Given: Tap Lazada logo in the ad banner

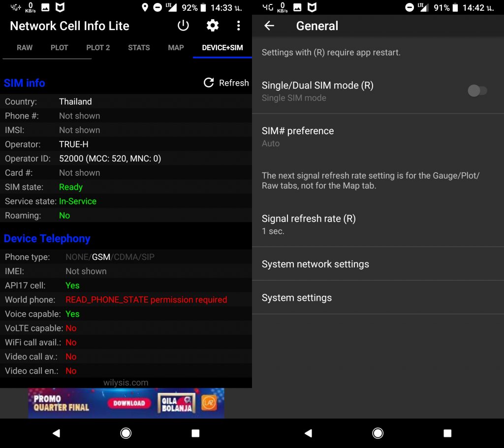Looking at the screenshot, I should tap(209, 403).
